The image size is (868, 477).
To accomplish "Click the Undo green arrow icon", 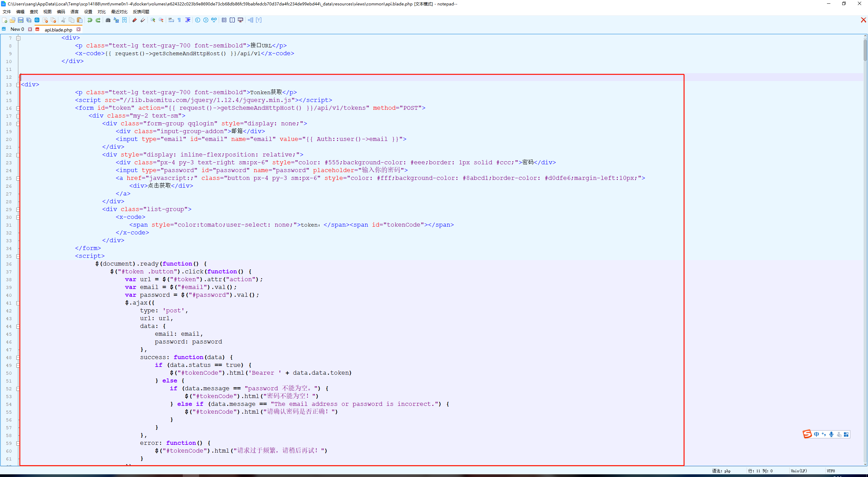I will 90,20.
